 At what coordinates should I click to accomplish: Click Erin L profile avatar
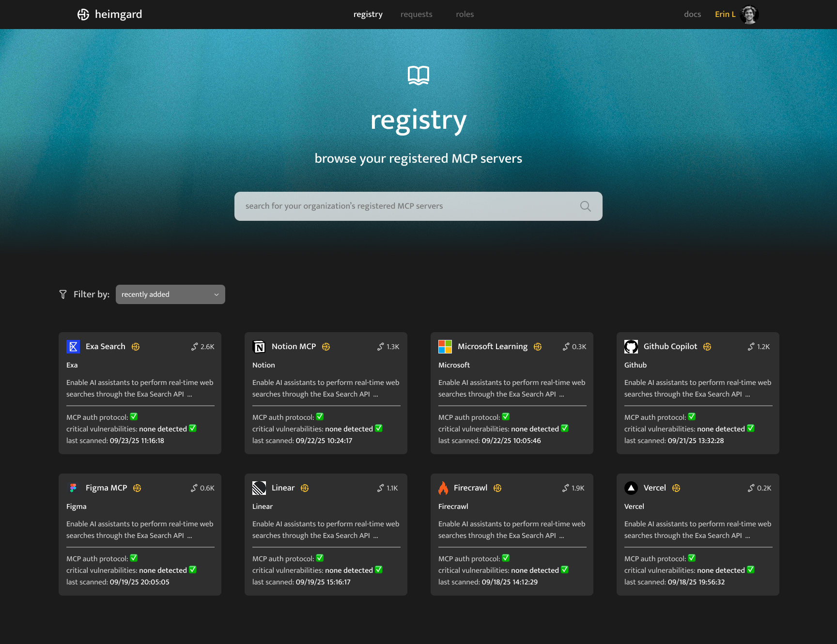click(749, 14)
